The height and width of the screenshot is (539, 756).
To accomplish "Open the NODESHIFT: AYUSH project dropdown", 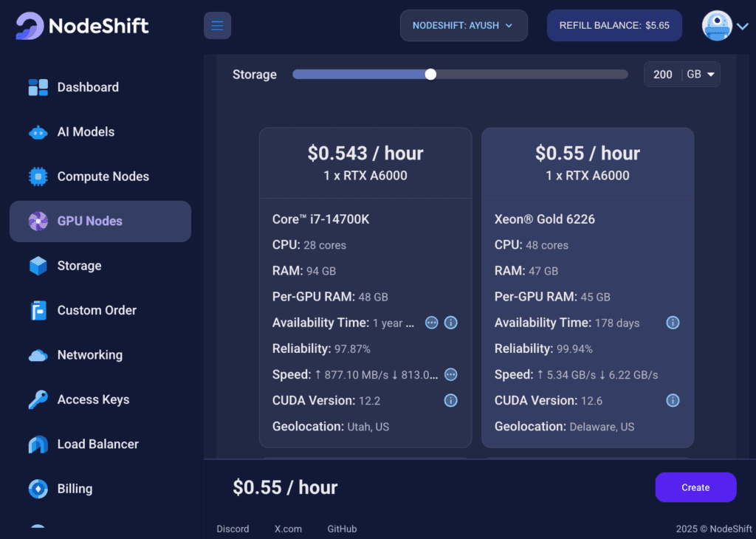I will pos(464,26).
